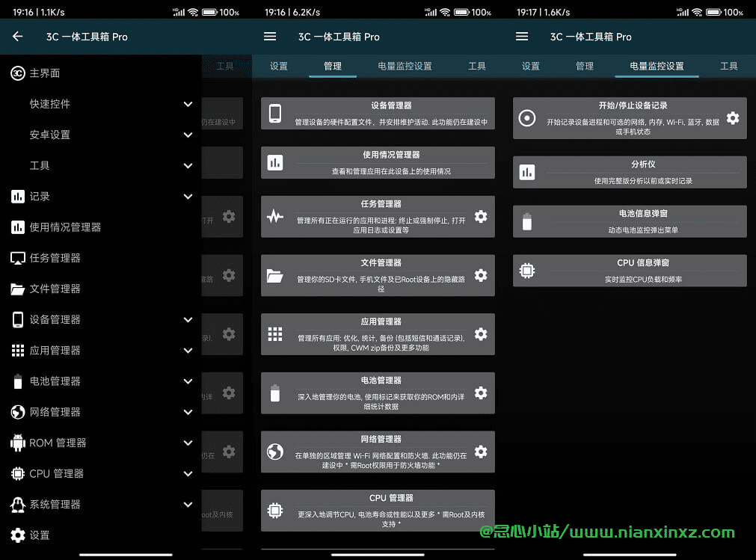Expand the 电池管理器 chevron in the drawer
The image size is (756, 560).
coord(188,381)
